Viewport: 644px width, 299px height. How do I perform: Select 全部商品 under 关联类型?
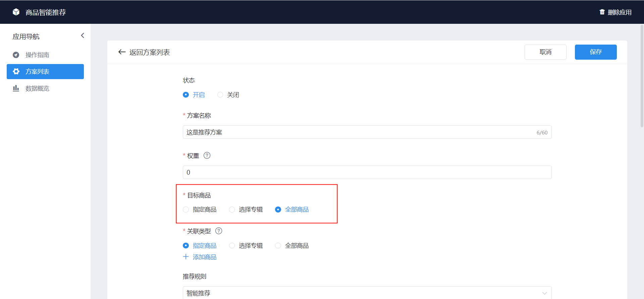278,246
